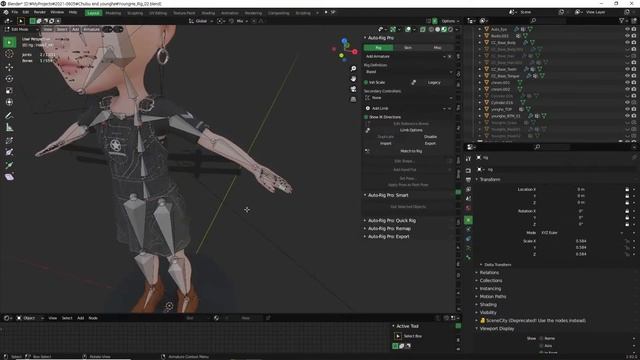The image size is (640, 360).
Task: Expand the Auto-Rig Pro: Quick Rig panel
Action: (x=391, y=220)
